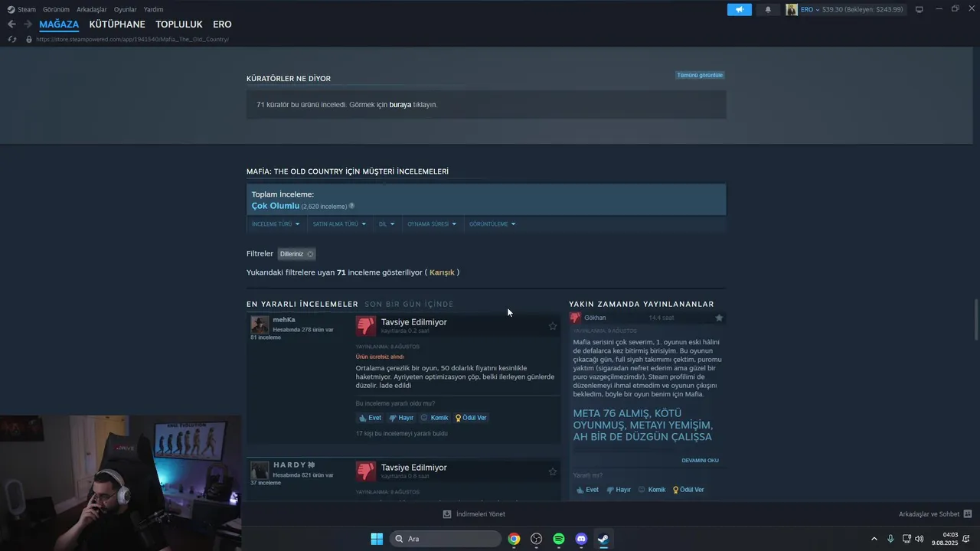Vote Hayır on Gökhan's review
This screenshot has width=980, height=551.
tap(619, 490)
